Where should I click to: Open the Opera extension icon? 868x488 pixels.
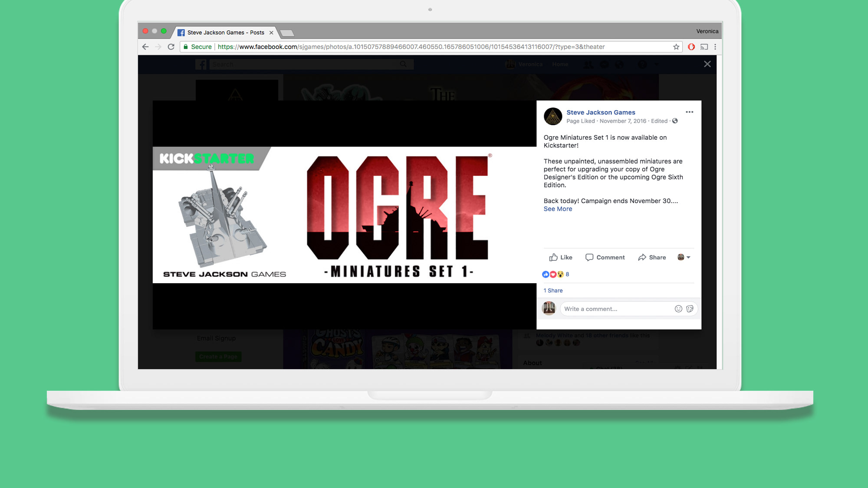click(691, 47)
